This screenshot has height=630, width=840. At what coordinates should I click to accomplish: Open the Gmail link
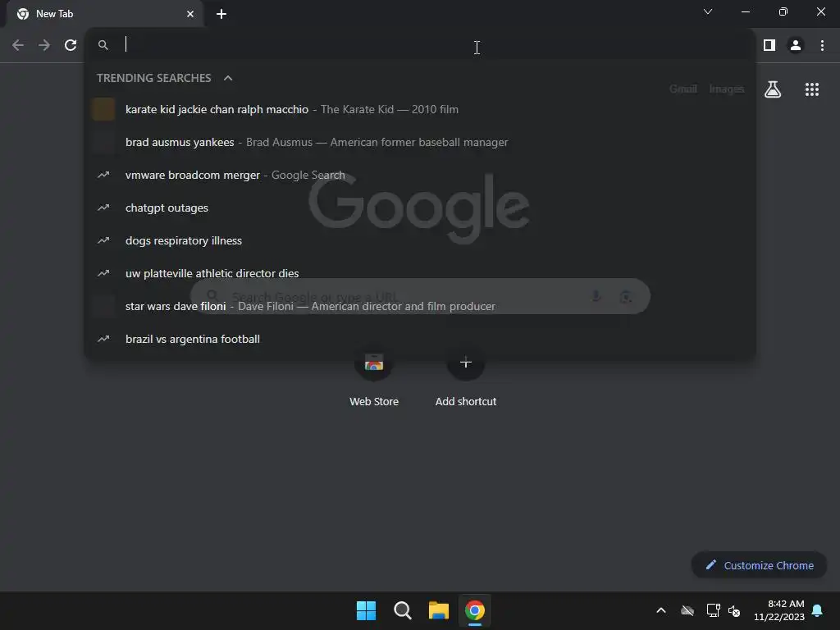click(x=683, y=89)
